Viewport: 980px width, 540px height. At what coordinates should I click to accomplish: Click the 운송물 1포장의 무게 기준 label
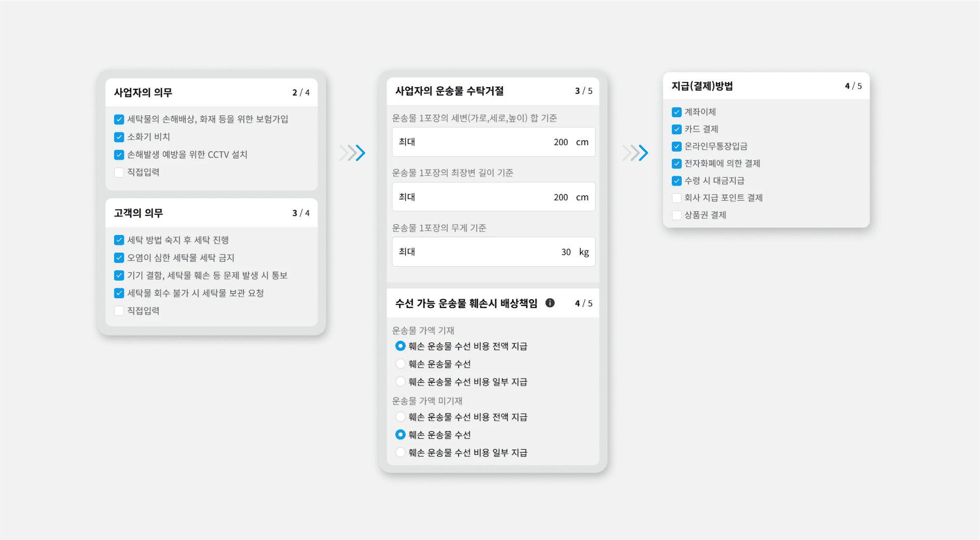click(x=439, y=228)
